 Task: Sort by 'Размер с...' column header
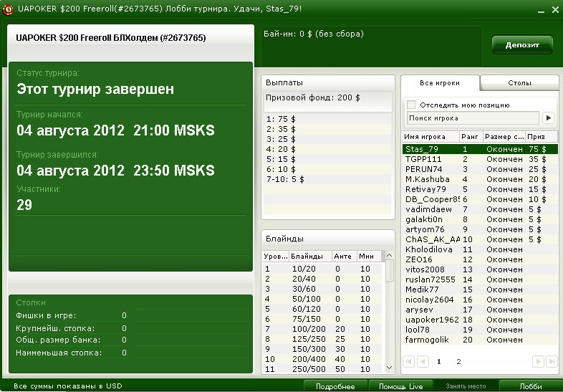click(x=504, y=137)
